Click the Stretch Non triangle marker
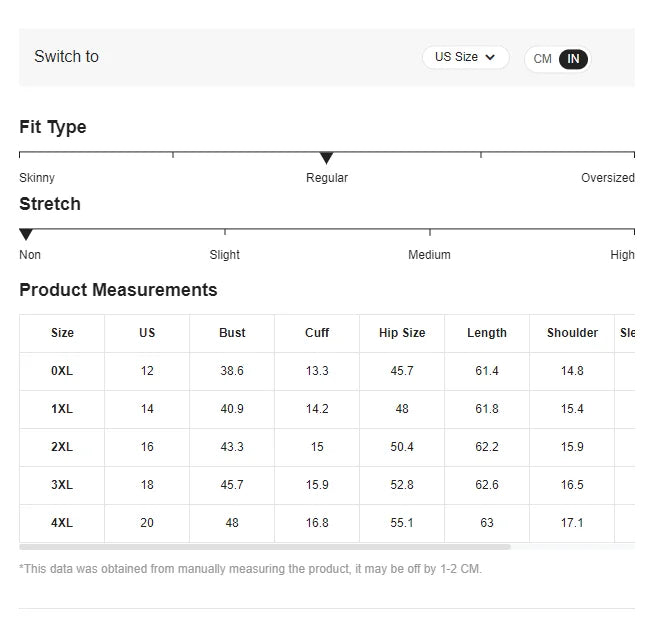This screenshot has width=670, height=622. pyautogui.click(x=26, y=235)
